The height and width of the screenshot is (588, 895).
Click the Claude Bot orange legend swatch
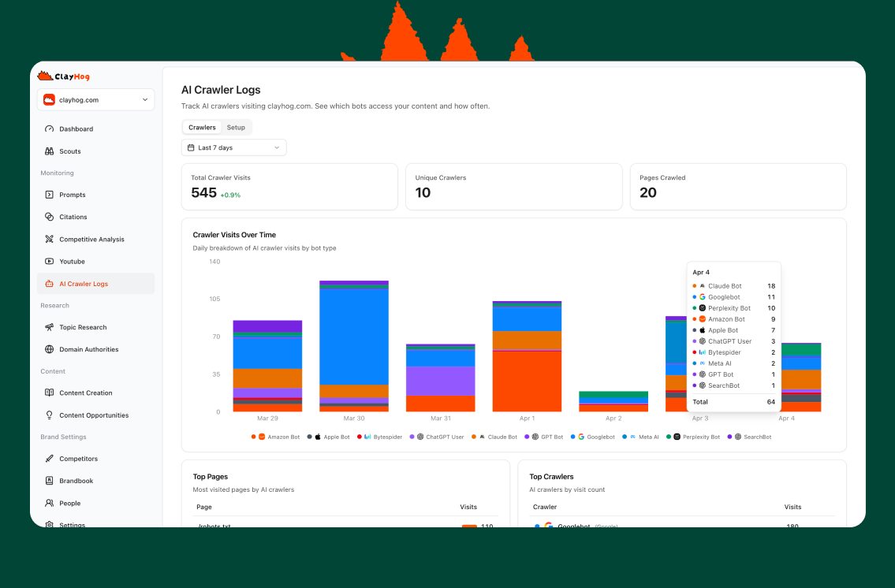click(474, 437)
